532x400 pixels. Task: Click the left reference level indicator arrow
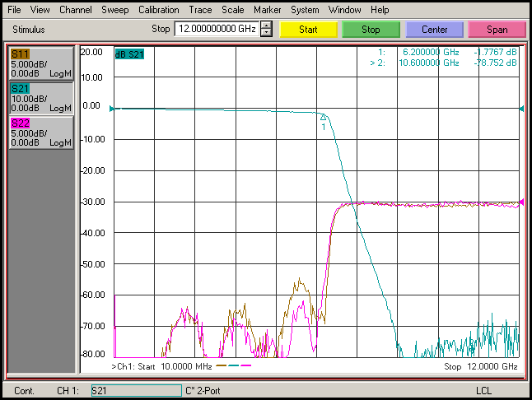pos(114,109)
